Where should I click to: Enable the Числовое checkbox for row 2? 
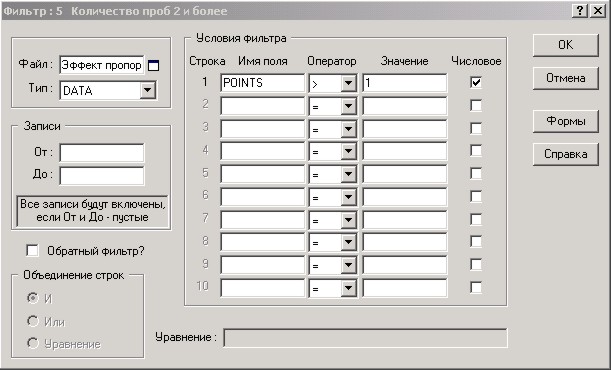475,105
